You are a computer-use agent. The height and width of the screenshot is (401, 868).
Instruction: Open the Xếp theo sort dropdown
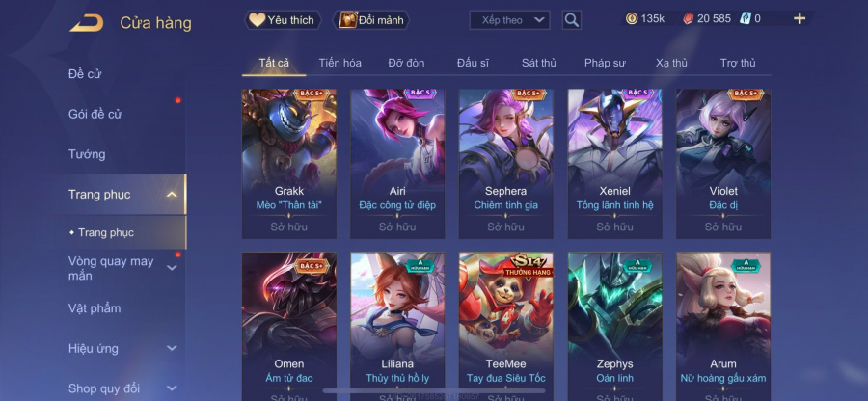(x=509, y=20)
